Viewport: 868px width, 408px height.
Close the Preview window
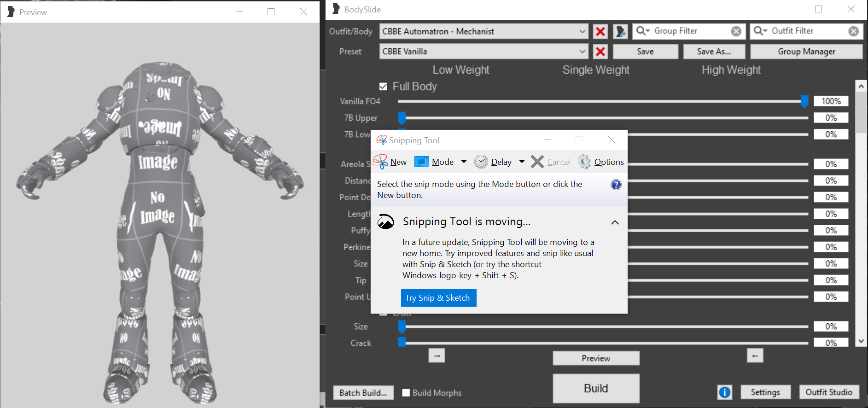pos(303,12)
